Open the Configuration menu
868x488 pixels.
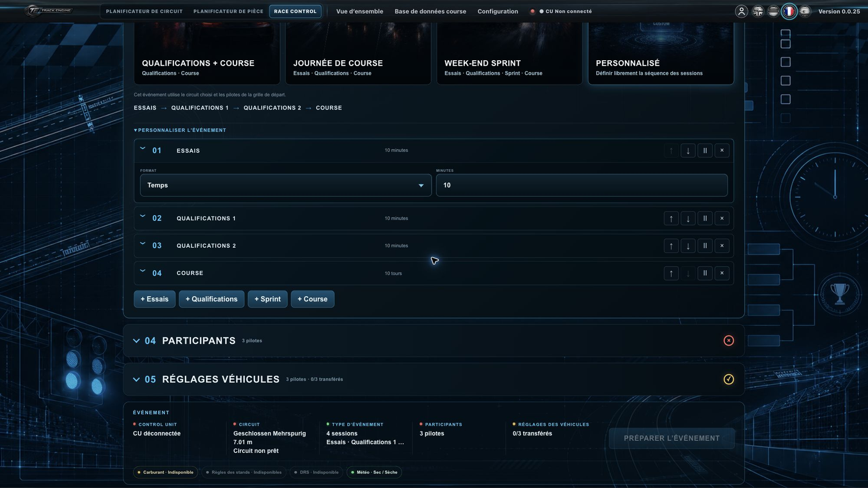(497, 11)
